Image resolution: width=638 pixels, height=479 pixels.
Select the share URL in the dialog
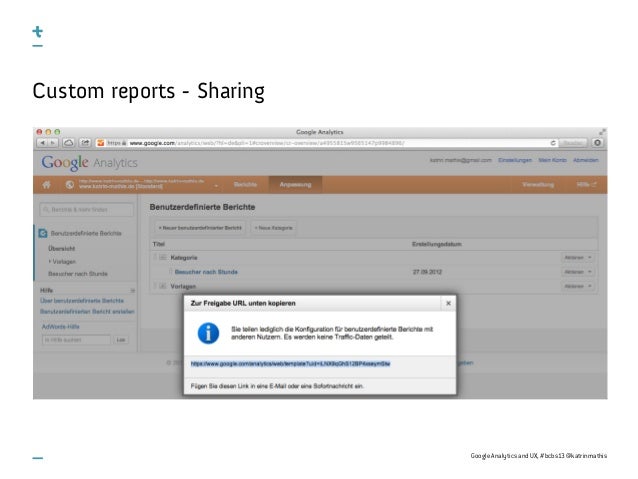click(x=291, y=364)
